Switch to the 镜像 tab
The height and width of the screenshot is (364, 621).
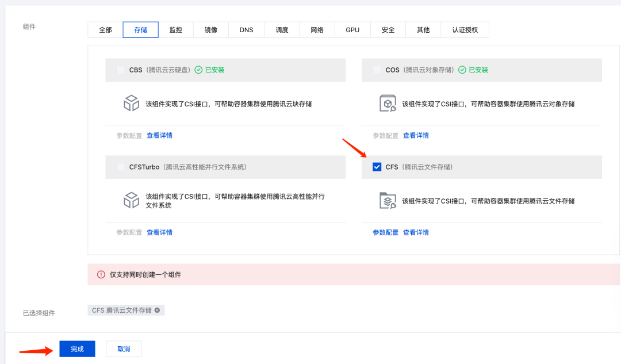211,30
